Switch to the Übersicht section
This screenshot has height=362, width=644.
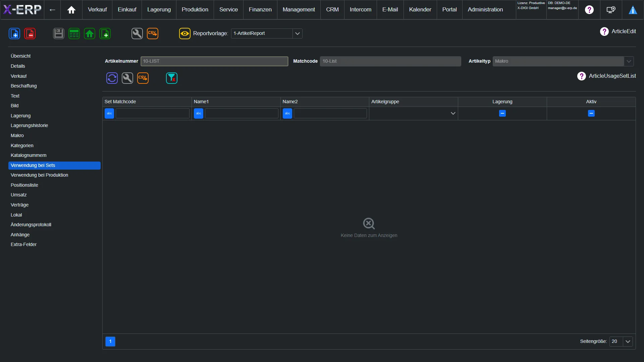coord(54,56)
